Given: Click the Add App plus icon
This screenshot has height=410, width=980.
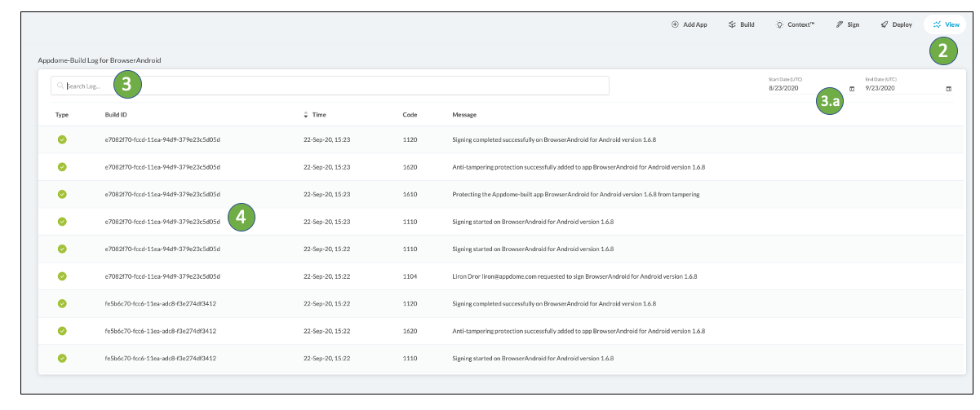Looking at the screenshot, I should [675, 25].
